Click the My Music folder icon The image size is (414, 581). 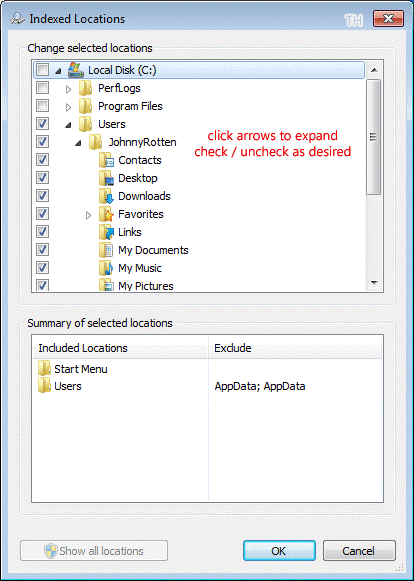(x=106, y=268)
